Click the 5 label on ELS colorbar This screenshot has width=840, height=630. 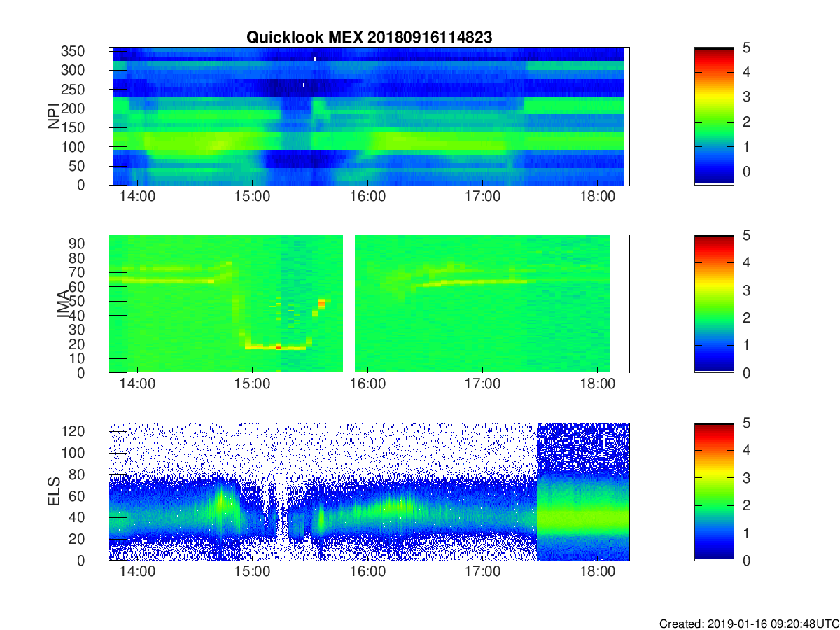[746, 423]
